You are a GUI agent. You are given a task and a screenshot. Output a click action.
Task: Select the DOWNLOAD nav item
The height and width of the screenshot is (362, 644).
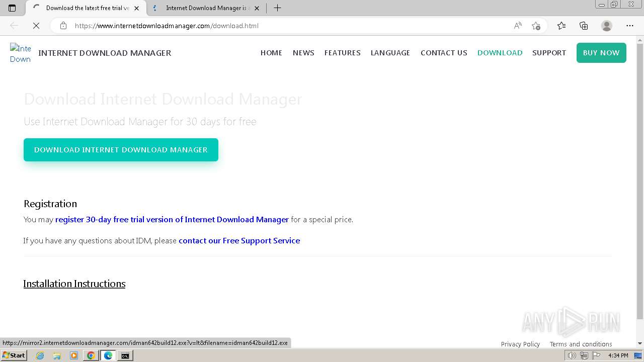(x=500, y=53)
